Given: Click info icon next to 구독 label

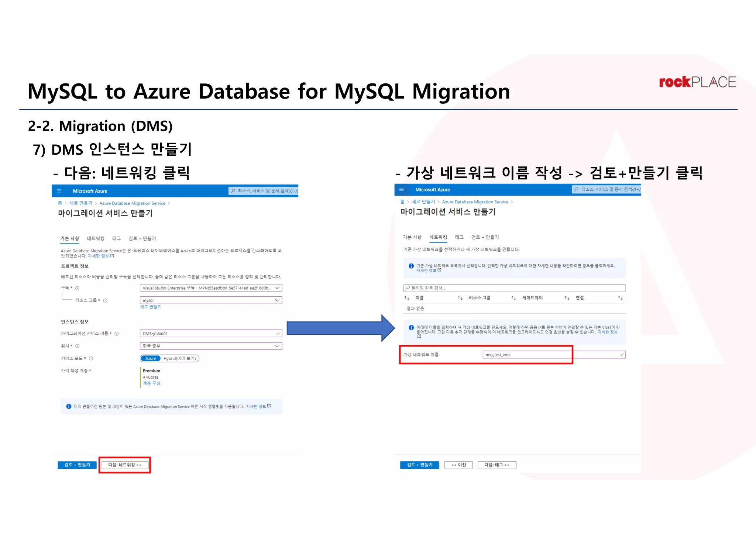Looking at the screenshot, I should pos(78,288).
